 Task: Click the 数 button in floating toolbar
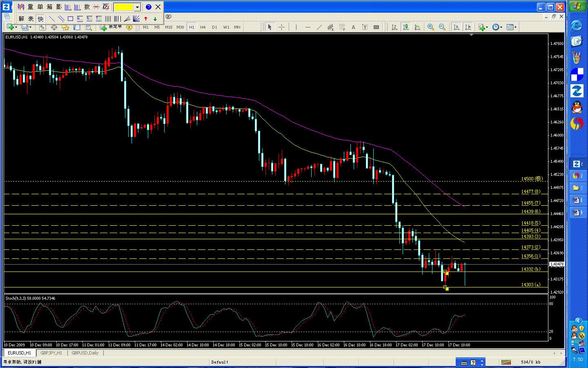87,7
